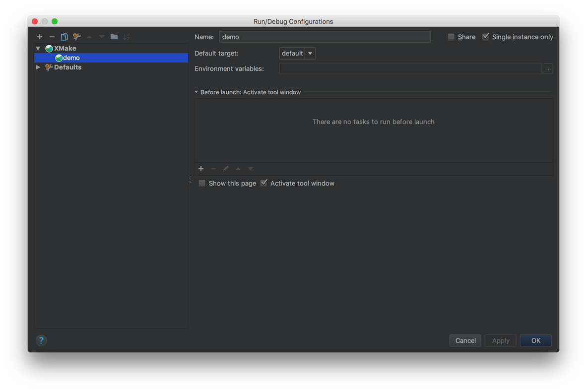Move configuration down in list
Image resolution: width=587 pixels, height=392 pixels.
pos(101,37)
